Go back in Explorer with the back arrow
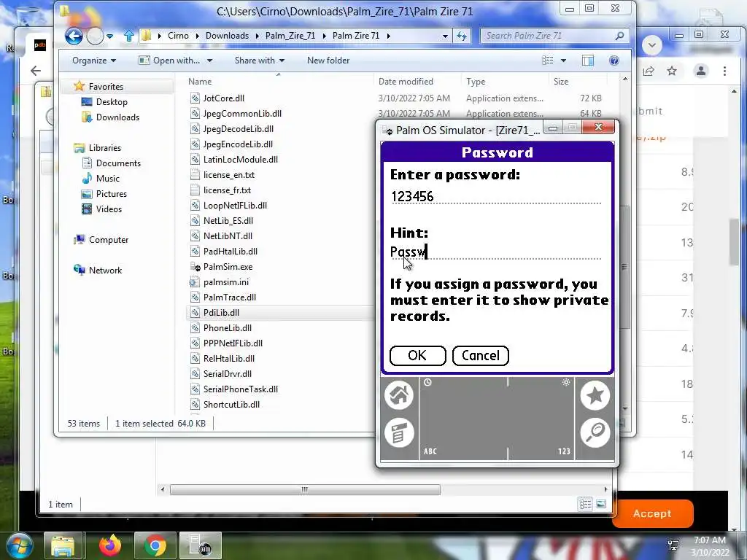Screen dimensions: 747x560 click(x=74, y=36)
